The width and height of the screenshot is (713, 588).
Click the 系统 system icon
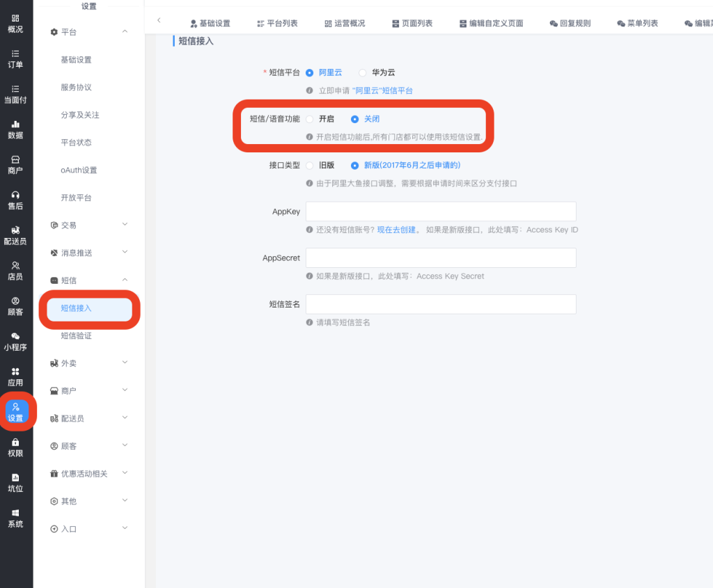(x=15, y=513)
